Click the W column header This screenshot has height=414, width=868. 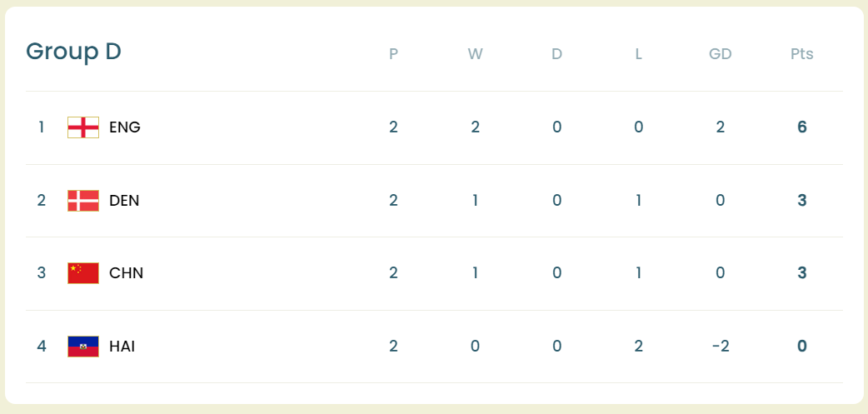[475, 55]
